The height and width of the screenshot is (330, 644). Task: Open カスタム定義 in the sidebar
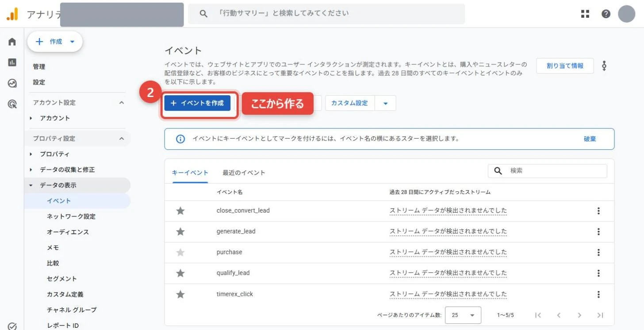65,295
